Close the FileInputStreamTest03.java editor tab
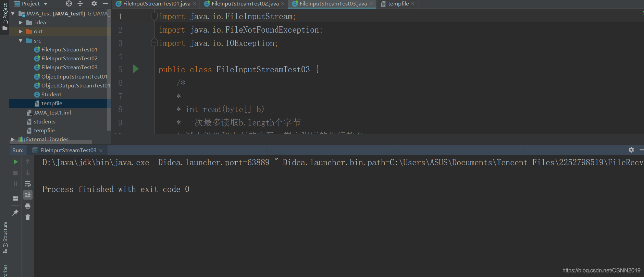The width and height of the screenshot is (644, 277). [x=371, y=4]
